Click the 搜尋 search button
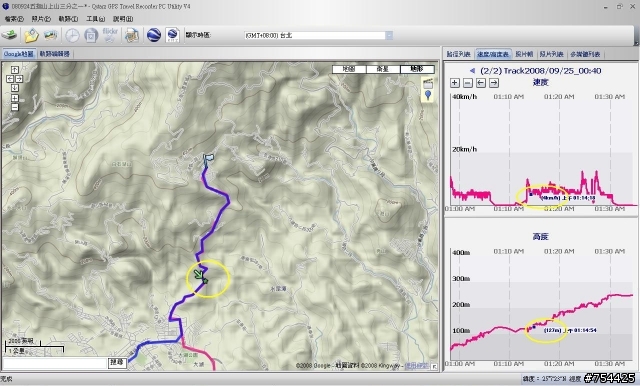Screen dimensions: 640x386 click(117, 362)
